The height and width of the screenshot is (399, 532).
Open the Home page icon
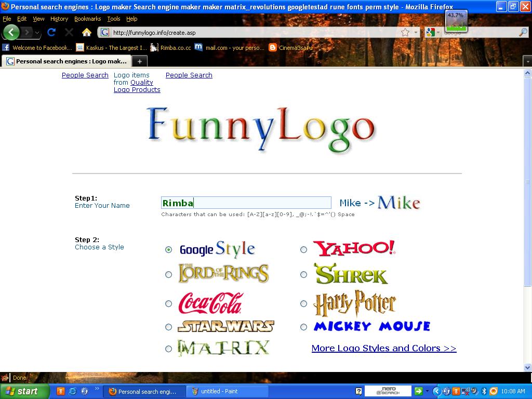(x=87, y=32)
